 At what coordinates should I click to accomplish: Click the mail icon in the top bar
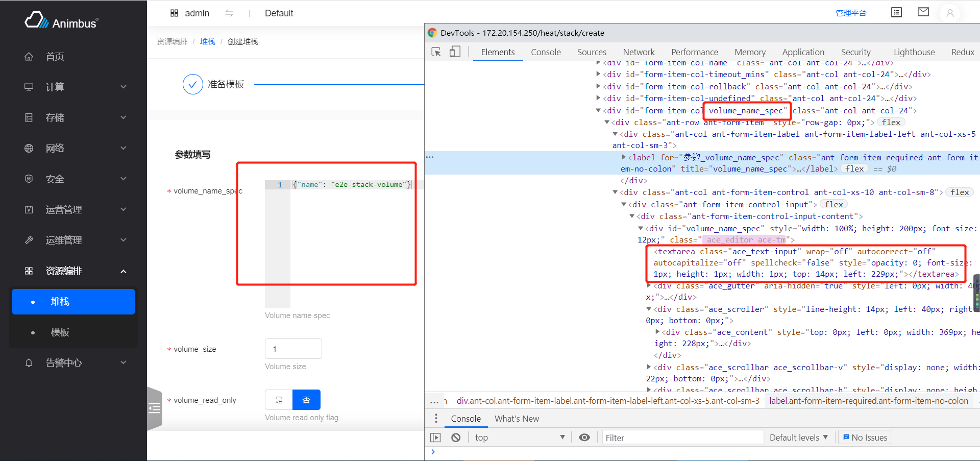pyautogui.click(x=923, y=12)
